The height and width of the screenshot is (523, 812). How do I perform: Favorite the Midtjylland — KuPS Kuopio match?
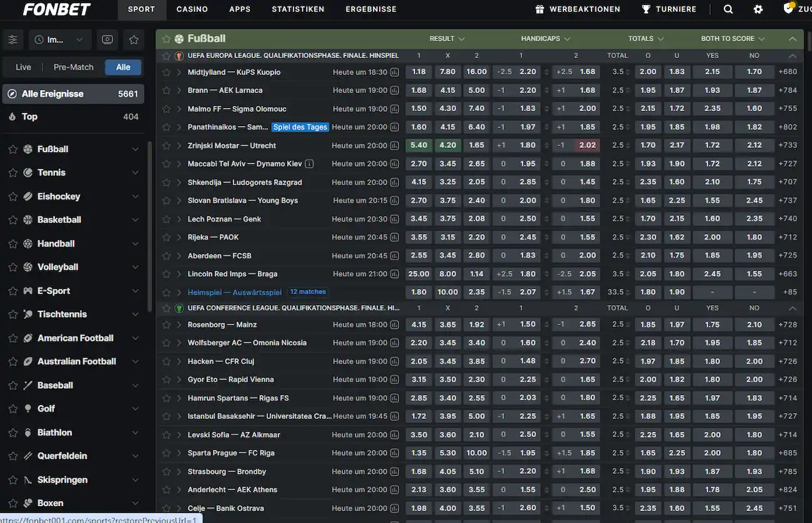(166, 72)
